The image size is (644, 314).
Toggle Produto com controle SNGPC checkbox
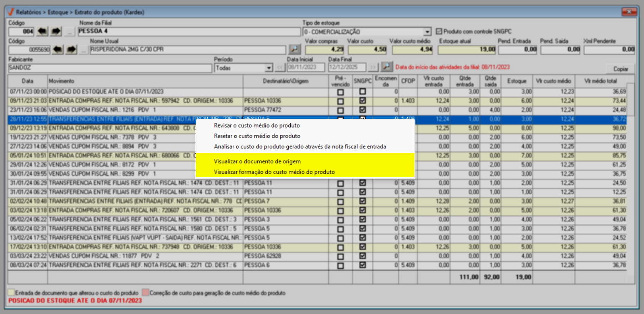click(x=439, y=32)
